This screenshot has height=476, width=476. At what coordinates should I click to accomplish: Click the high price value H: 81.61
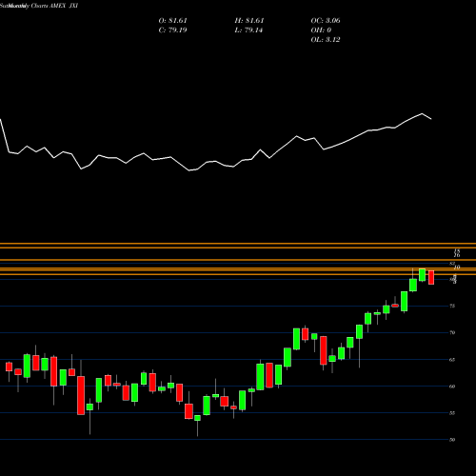click(x=249, y=21)
